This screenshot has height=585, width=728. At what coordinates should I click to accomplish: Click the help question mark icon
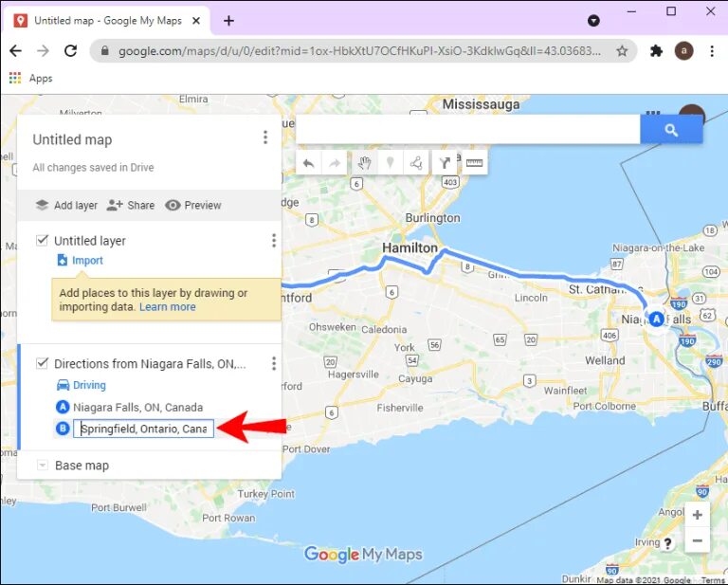(667, 543)
